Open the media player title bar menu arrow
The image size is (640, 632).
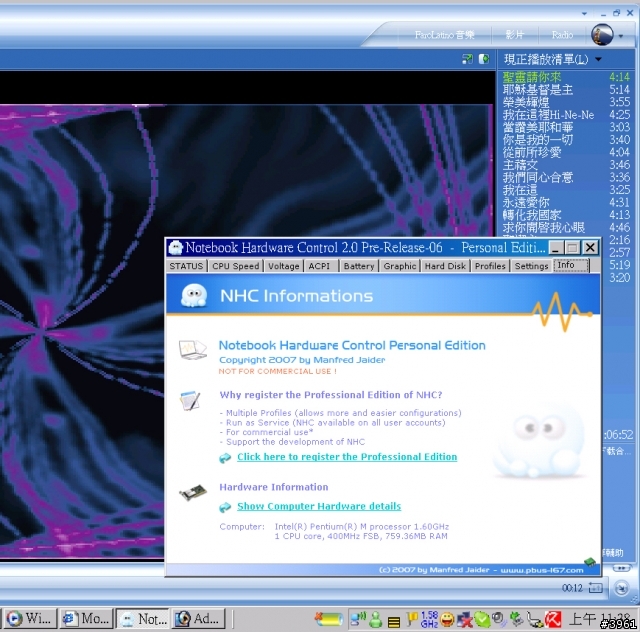pyautogui.click(x=584, y=13)
